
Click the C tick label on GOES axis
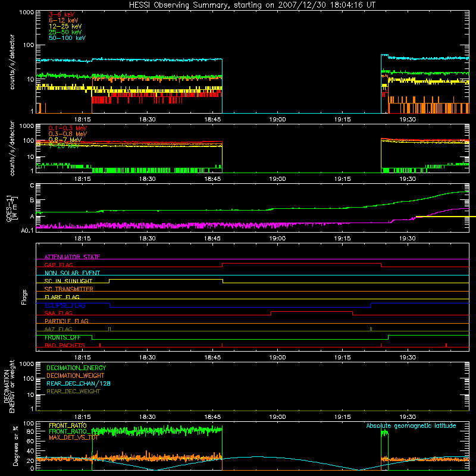(32, 186)
